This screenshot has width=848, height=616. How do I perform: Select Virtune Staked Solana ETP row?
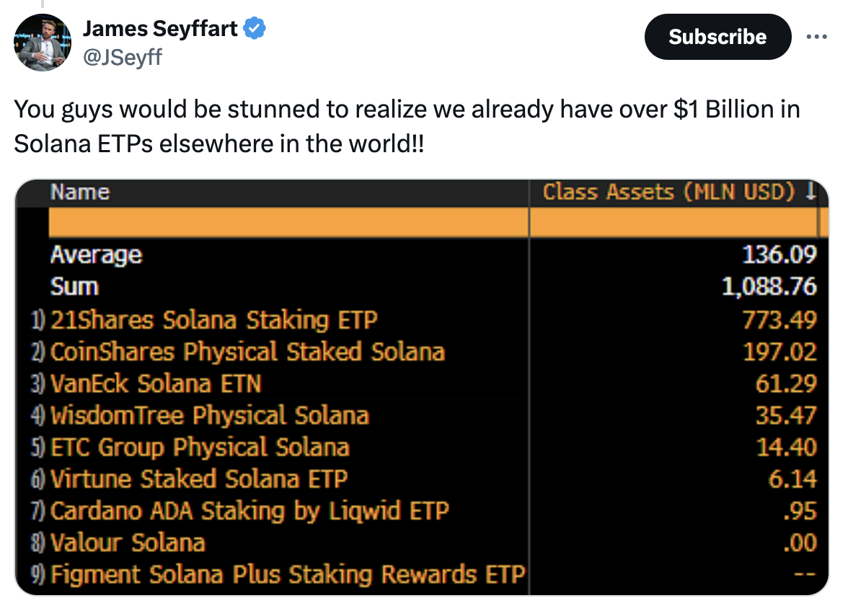199,479
